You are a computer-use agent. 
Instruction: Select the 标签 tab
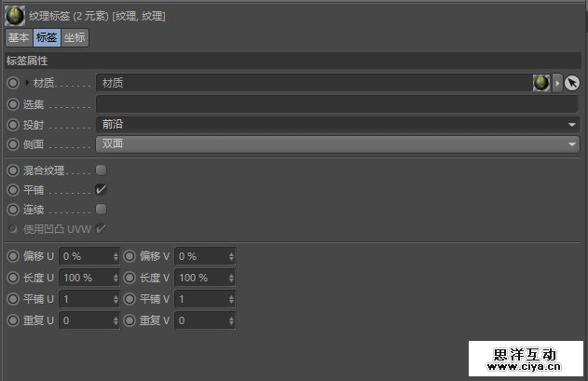pos(47,37)
